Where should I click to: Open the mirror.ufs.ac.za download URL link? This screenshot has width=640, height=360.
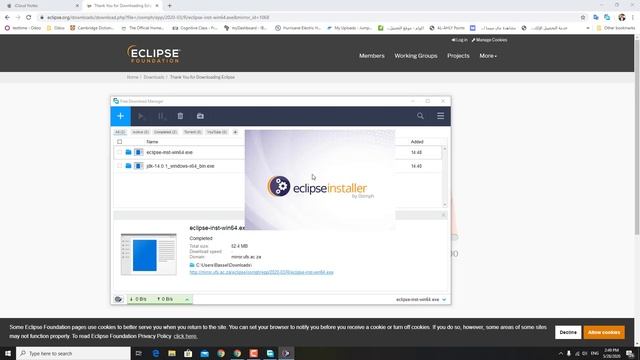click(261, 272)
